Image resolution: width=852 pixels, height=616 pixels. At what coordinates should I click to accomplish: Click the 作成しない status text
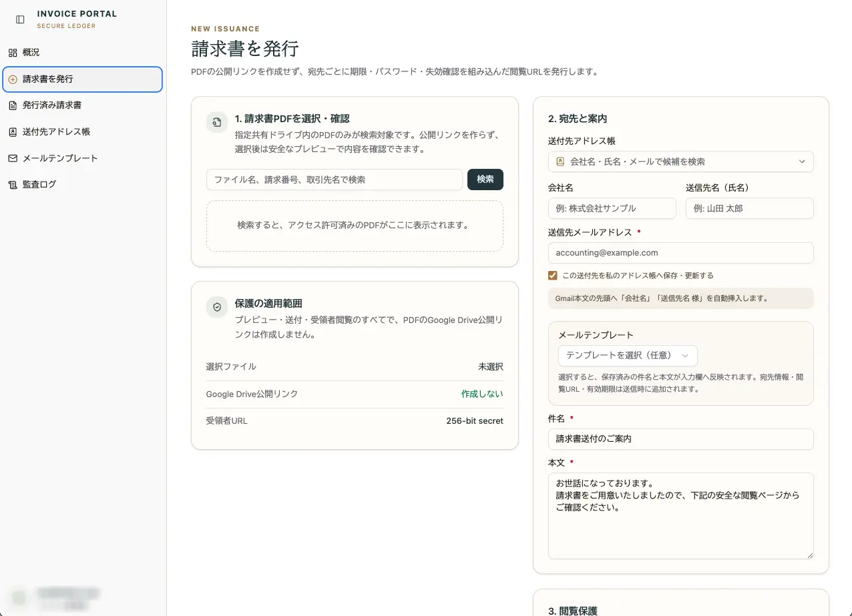pos(482,394)
